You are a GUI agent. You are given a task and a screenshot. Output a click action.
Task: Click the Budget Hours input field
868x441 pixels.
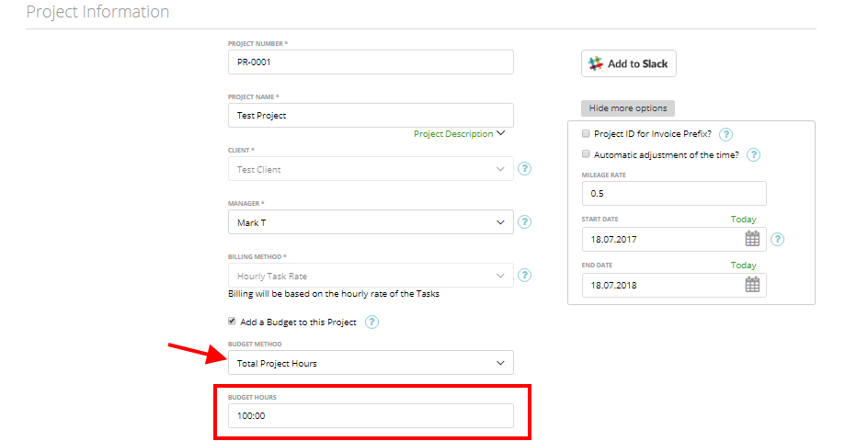371,415
